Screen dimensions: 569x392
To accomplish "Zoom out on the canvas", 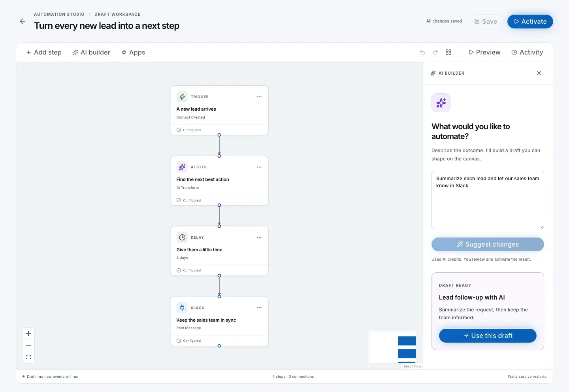I will tap(28, 345).
